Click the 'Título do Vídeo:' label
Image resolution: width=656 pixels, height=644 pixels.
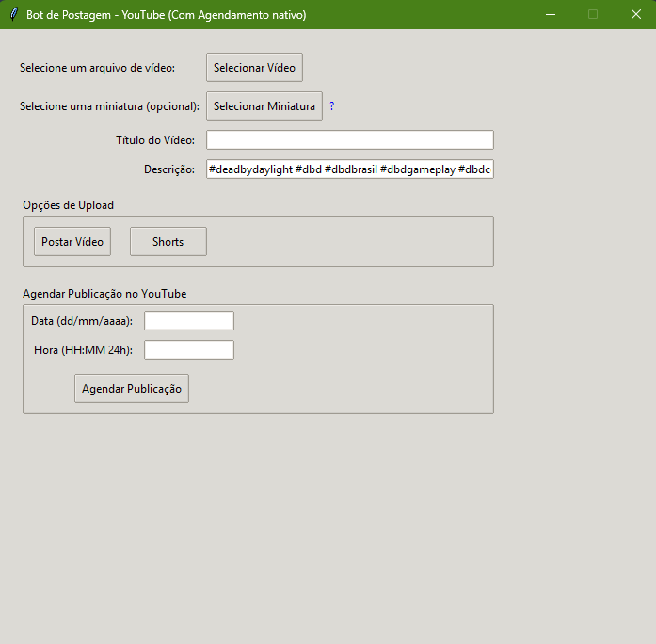(155, 139)
